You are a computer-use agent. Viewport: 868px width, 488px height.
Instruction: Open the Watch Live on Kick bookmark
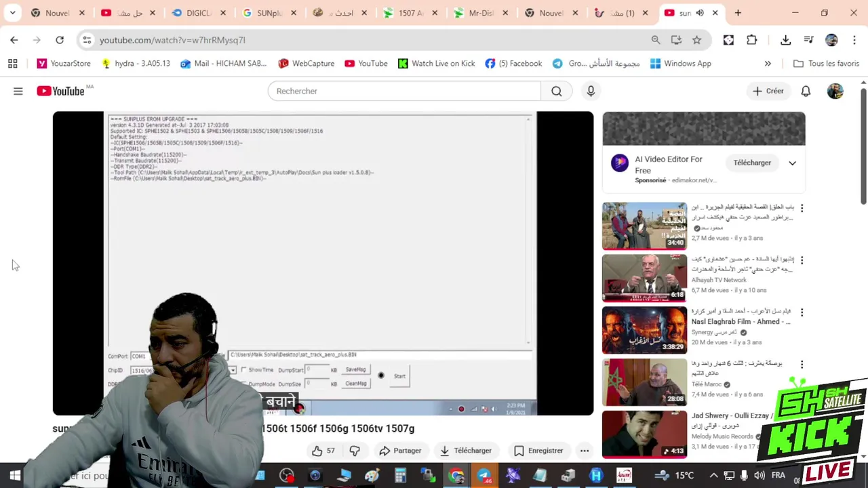point(436,64)
